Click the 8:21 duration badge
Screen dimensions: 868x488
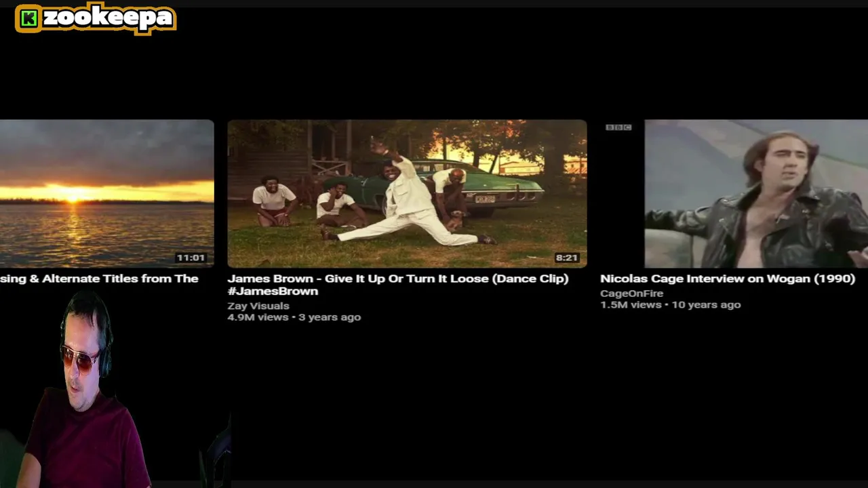566,258
